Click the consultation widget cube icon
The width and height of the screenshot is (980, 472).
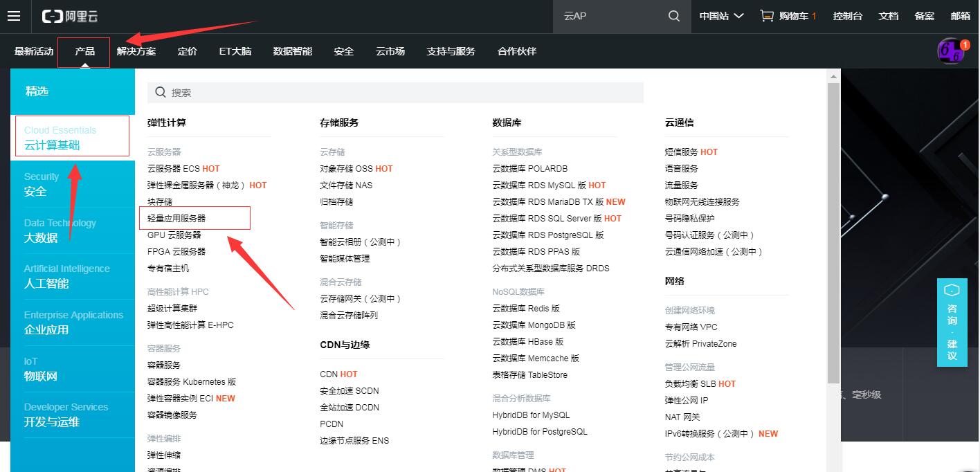tap(952, 290)
